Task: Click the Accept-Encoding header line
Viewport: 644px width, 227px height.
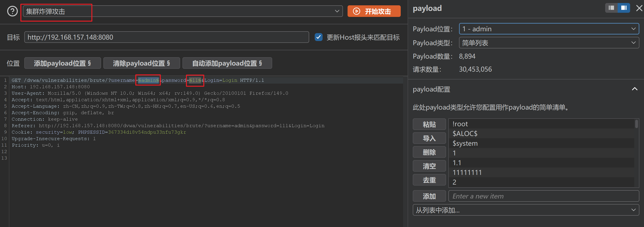Action: tap(63, 113)
